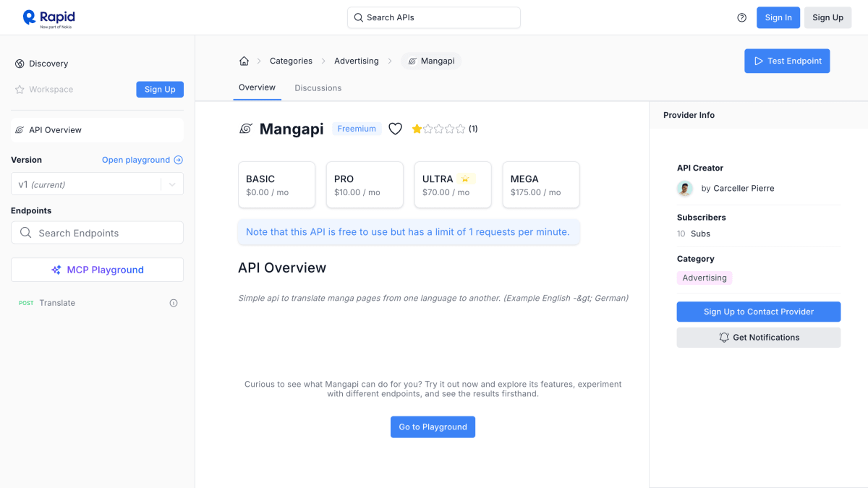Viewport: 868px width, 488px height.
Task: Click the Test Endpoint button
Action: tap(787, 61)
